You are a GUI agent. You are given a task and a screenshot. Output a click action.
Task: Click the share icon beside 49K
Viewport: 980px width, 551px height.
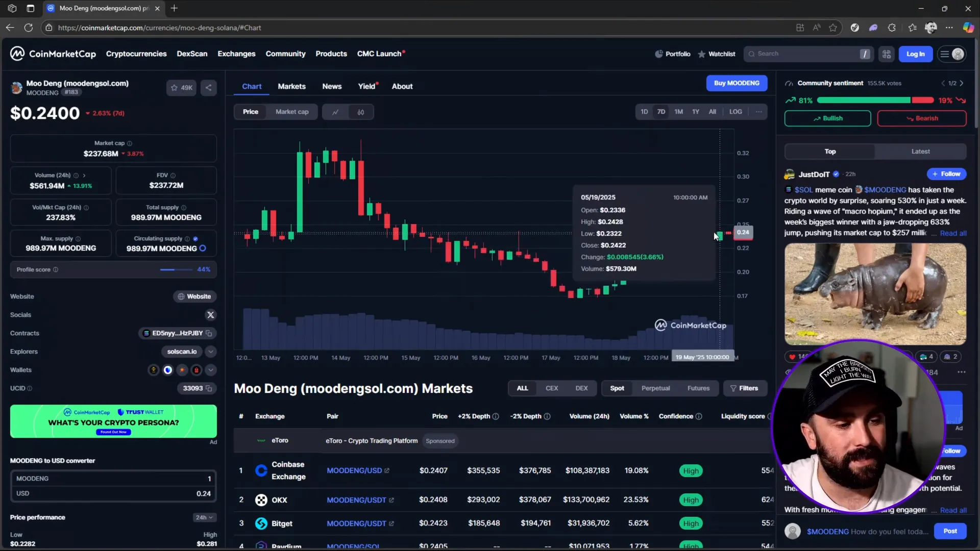208,88
